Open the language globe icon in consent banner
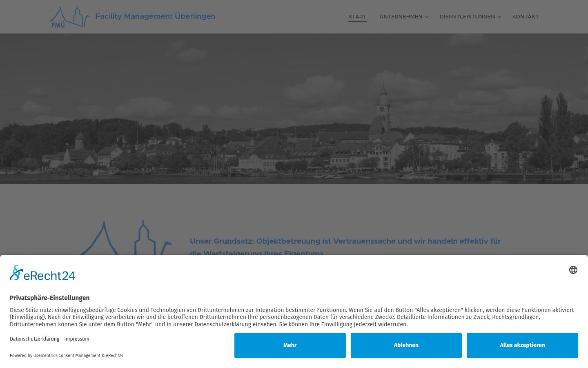 coord(573,270)
